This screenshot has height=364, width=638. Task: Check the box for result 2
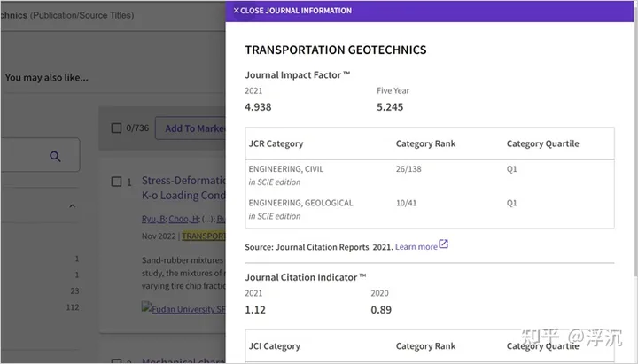(116, 360)
